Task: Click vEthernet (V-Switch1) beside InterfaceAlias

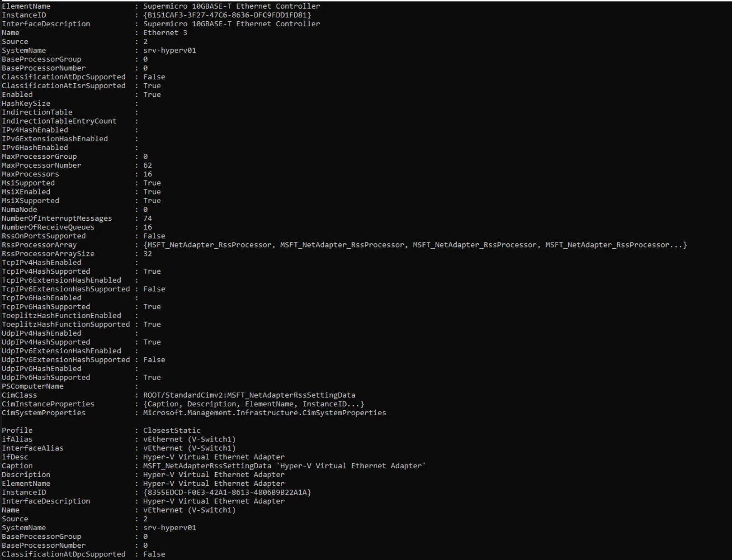Action: pos(189,448)
